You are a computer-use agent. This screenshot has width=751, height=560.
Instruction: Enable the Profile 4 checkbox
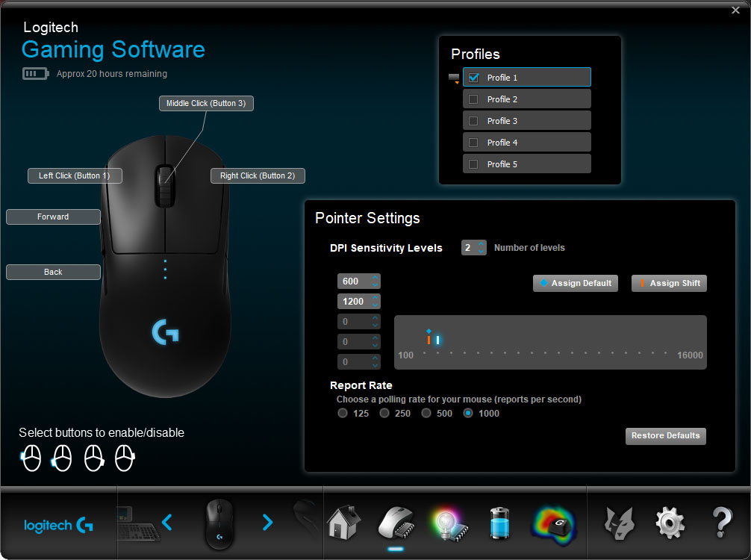473,143
